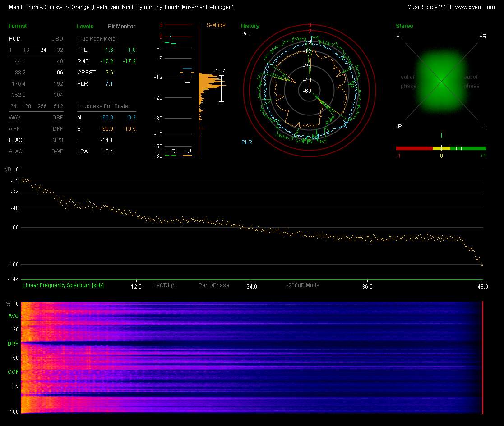Toggle S-Mode on the loudness histogram

[216, 25]
